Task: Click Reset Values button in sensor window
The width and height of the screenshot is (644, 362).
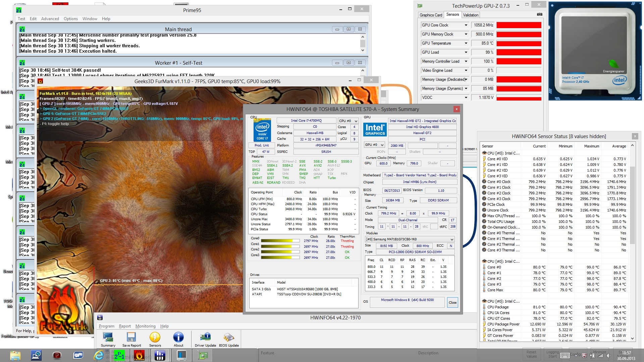Action: pos(531,354)
